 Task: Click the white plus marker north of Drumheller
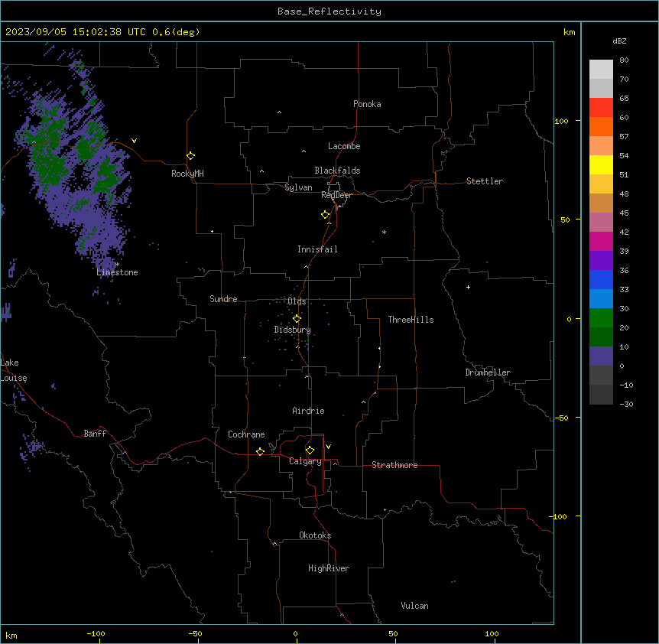[468, 287]
